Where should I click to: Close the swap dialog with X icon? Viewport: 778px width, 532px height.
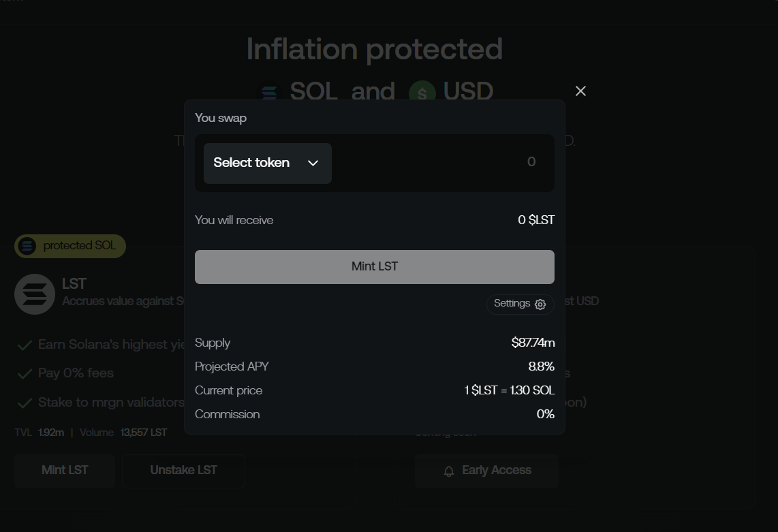(580, 91)
